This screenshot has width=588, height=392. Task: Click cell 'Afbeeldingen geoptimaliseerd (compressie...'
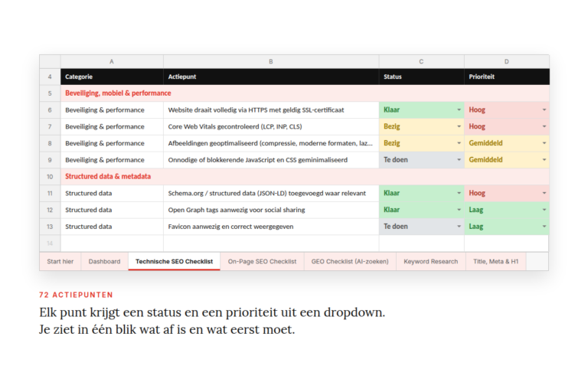[x=271, y=143]
